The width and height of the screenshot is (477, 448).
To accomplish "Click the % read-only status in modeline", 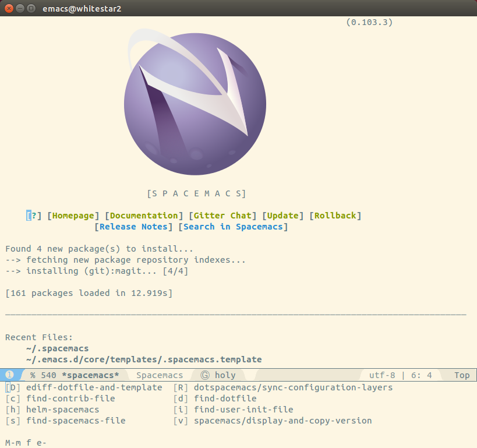I will click(x=33, y=375).
